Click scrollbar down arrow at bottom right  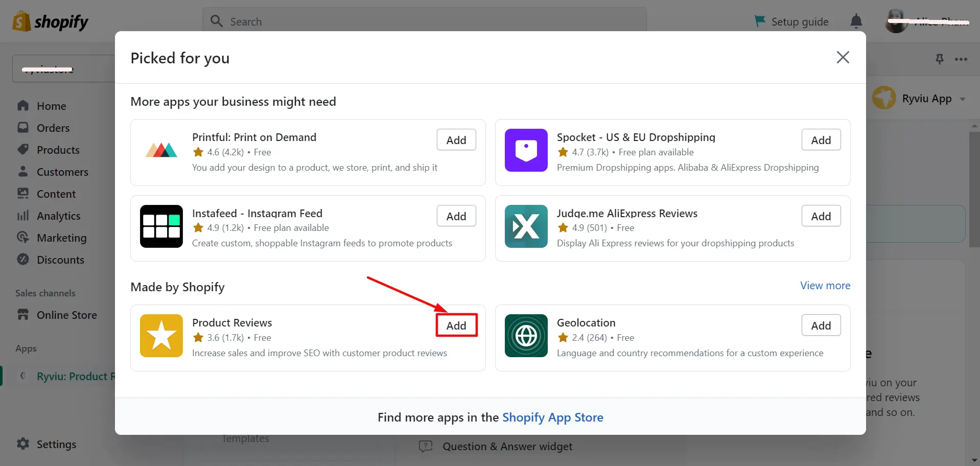974,461
